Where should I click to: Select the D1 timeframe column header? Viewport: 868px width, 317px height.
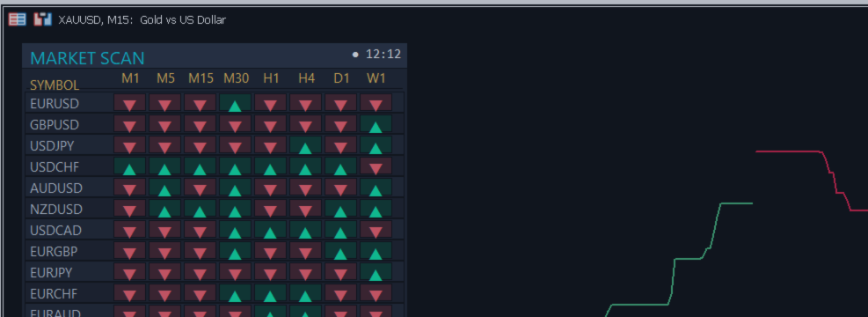pyautogui.click(x=341, y=78)
